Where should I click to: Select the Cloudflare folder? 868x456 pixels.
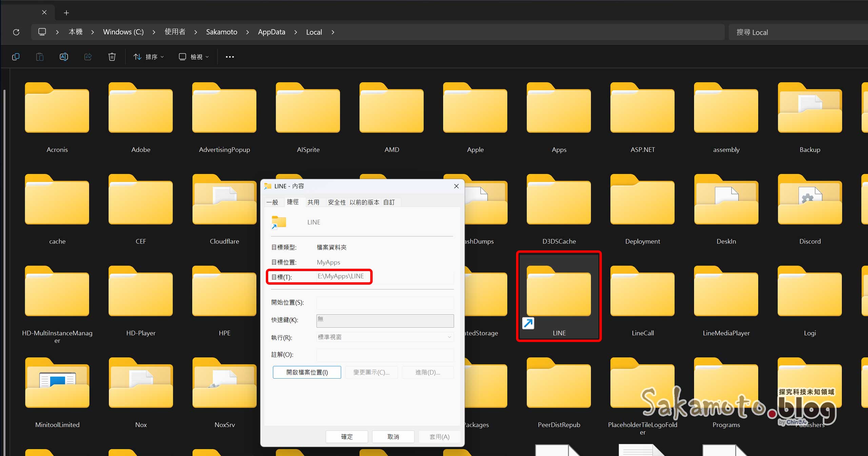[x=224, y=209]
